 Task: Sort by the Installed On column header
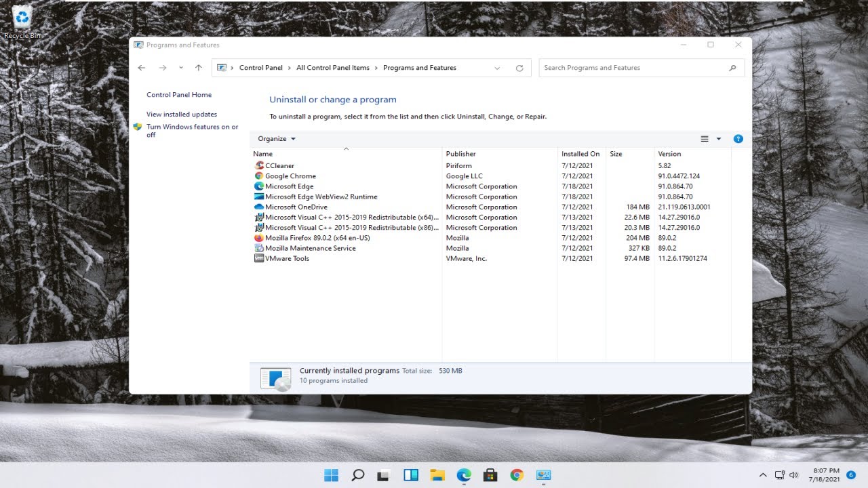[582, 154]
